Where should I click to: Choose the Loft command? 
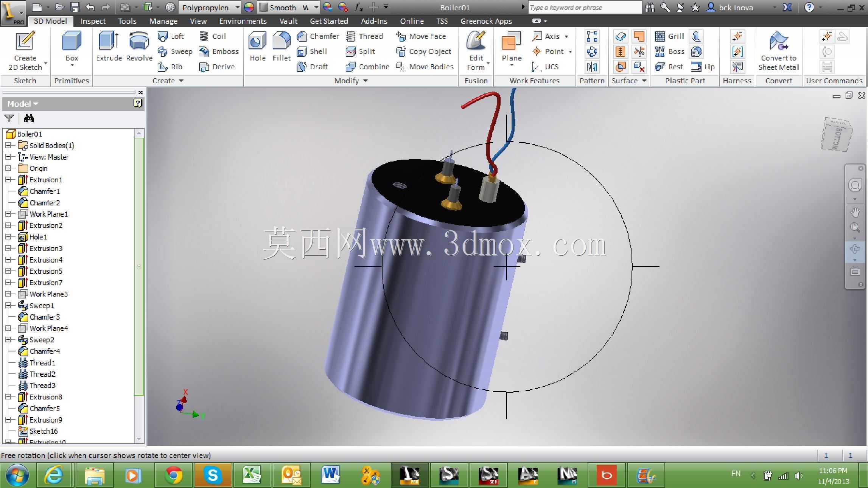[x=171, y=36]
